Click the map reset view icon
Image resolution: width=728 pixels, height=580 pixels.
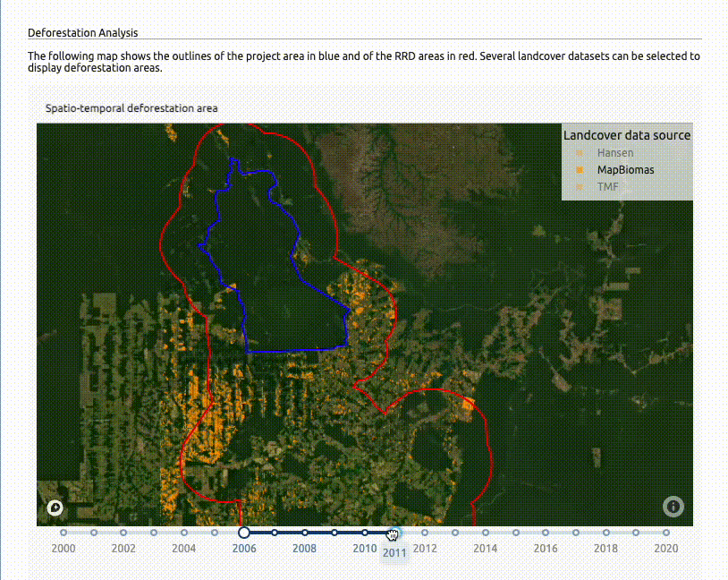[55, 508]
